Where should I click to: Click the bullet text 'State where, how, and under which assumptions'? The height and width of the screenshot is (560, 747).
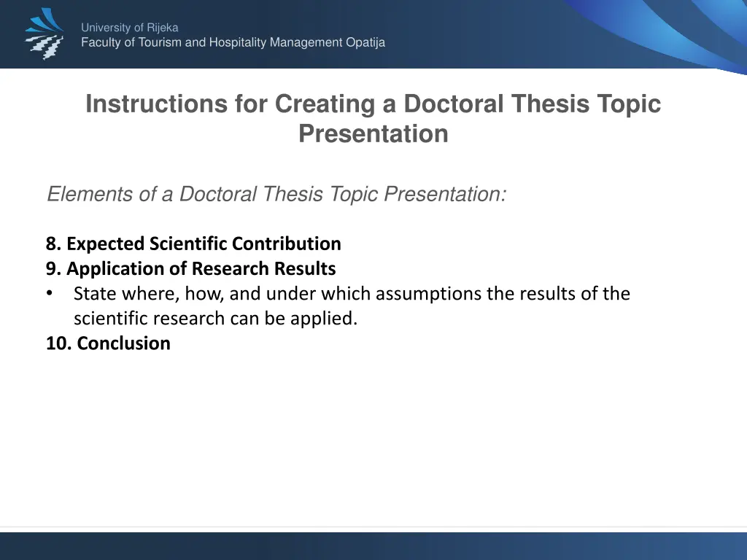click(277, 293)
